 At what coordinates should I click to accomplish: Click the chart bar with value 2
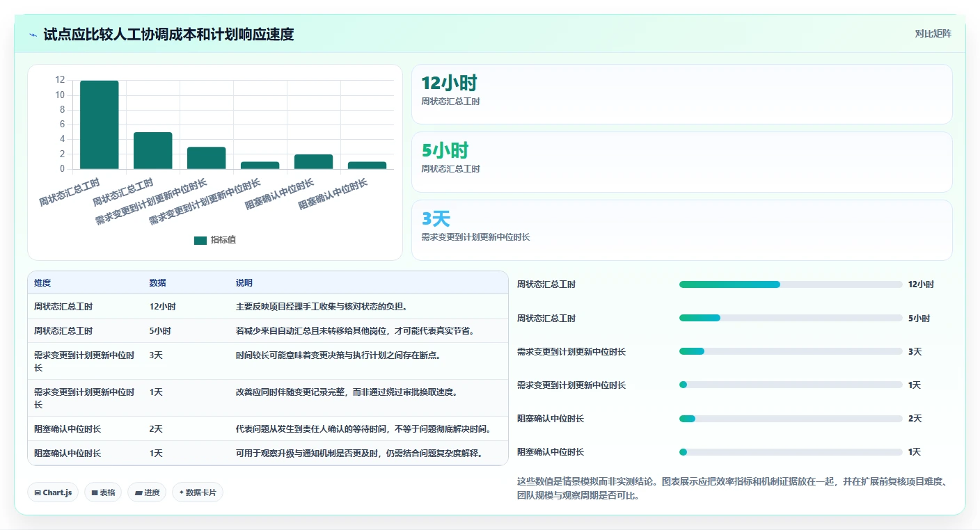[314, 162]
